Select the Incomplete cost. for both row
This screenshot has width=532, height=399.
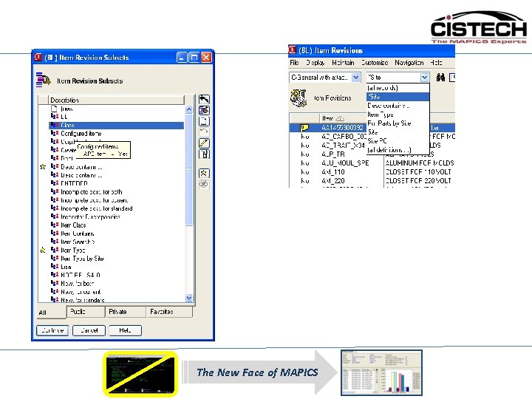point(117,191)
